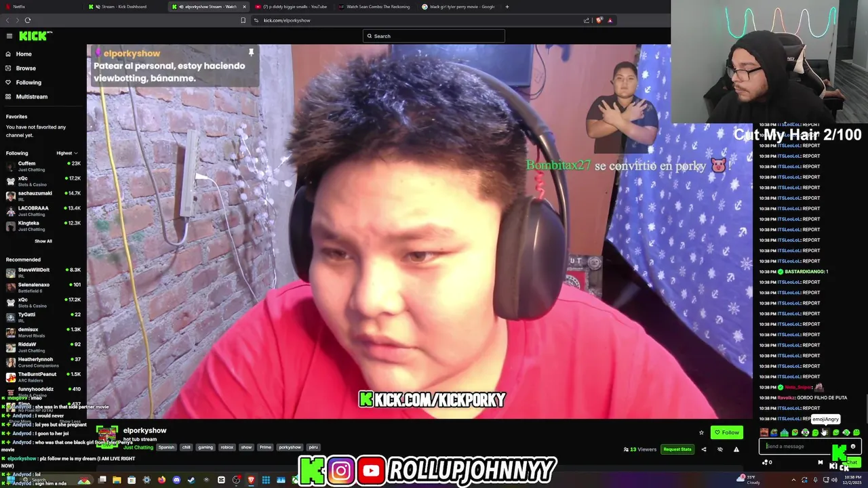The height and width of the screenshot is (488, 868).
Task: Insert the emojiAngry emote
Action: pyautogui.click(x=825, y=432)
